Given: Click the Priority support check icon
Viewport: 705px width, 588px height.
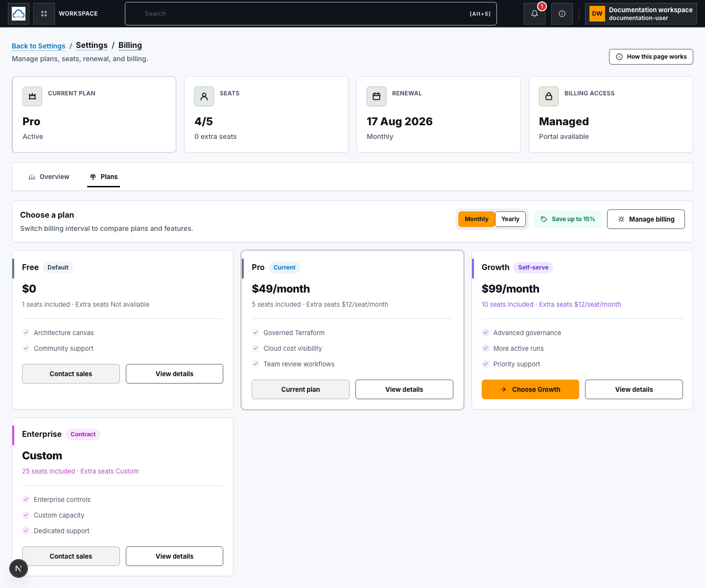Looking at the screenshot, I should (x=486, y=364).
